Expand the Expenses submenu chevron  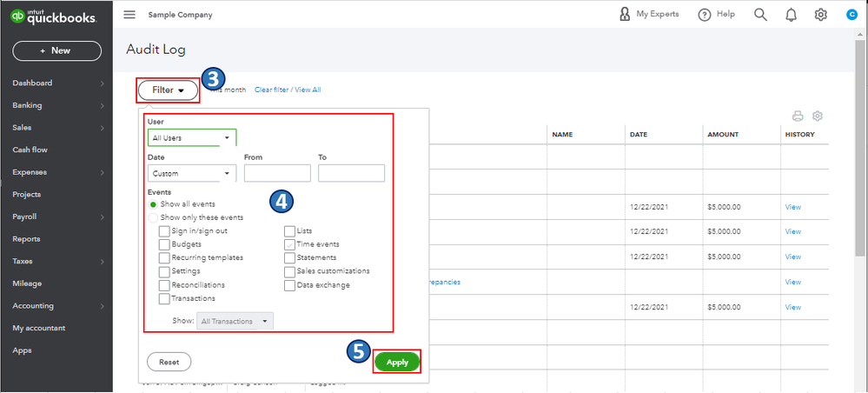click(103, 173)
